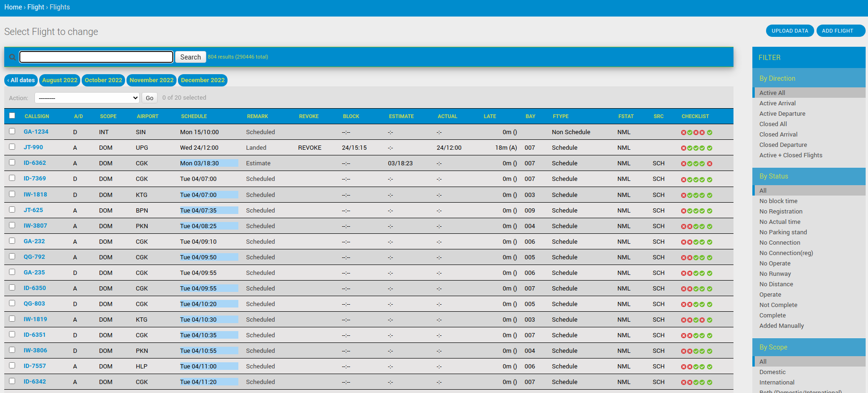Click first red cross in GA-1234 checklist
This screenshot has height=393, width=868.
[683, 133]
